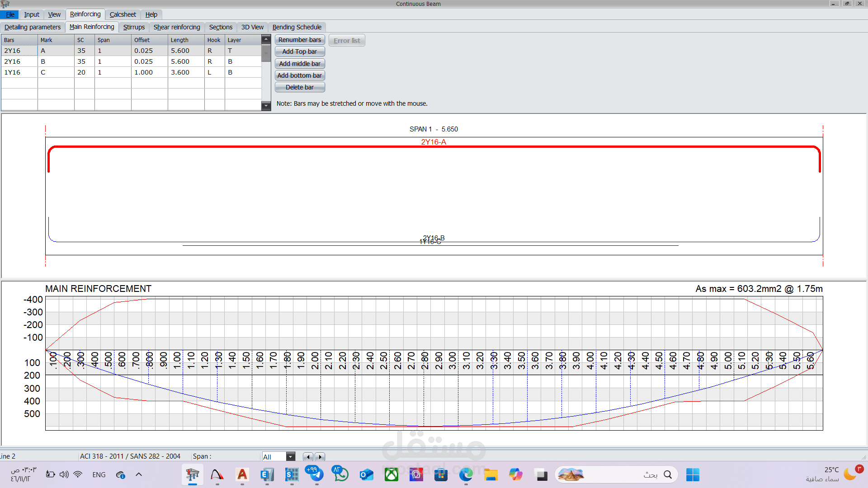Click the Outlook taskbar icon
This screenshot has width=868, height=488.
[366, 474]
